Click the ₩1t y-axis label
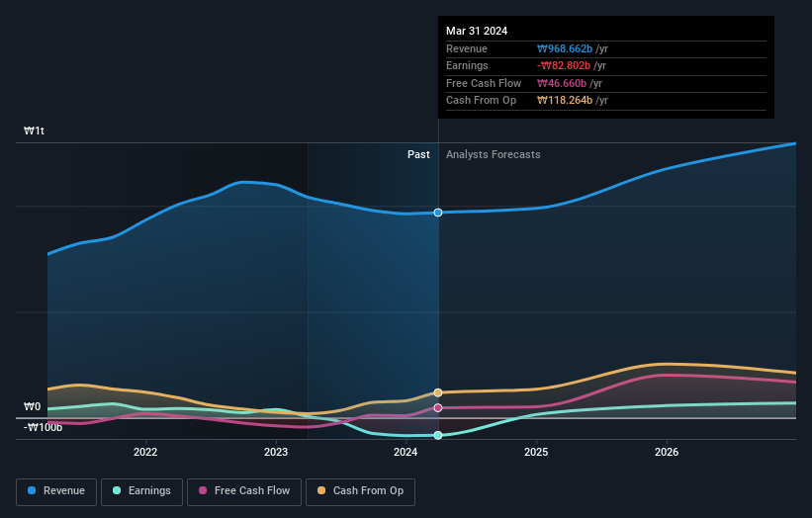Screen dimensions: 812x518 pos(34,130)
